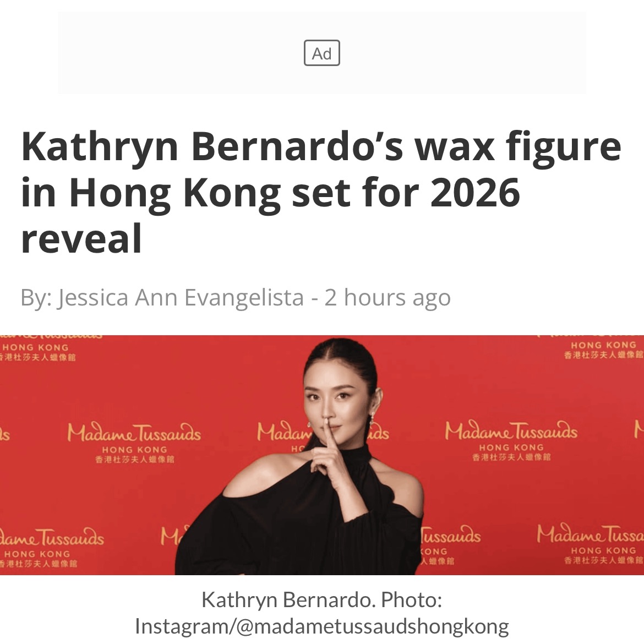
Task: Open the Instagram/@madametussaudshongkong credit
Action: coord(321,626)
